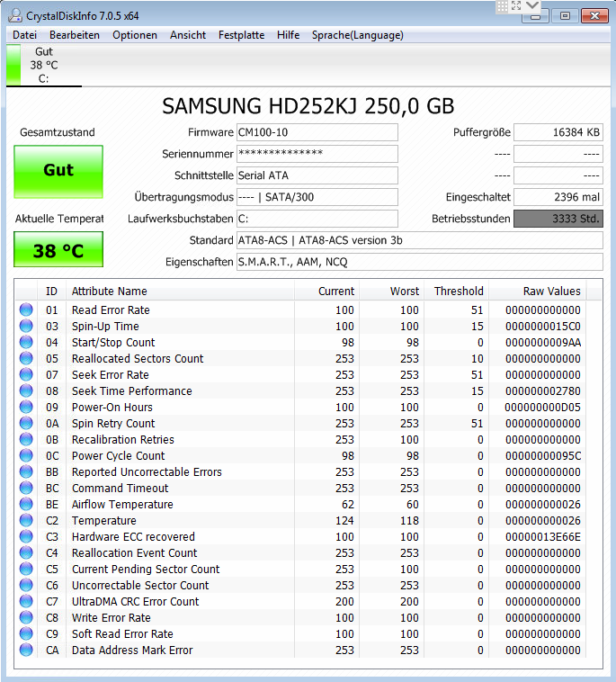The width and height of the screenshot is (616, 682).
Task: Click status orb for Reallocated Sectors Count
Action: pos(26,358)
